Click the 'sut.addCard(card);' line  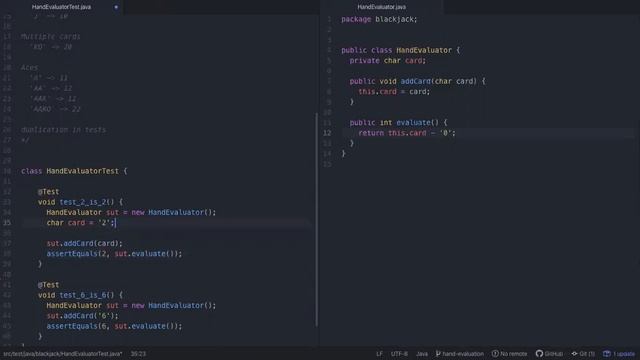point(84,243)
